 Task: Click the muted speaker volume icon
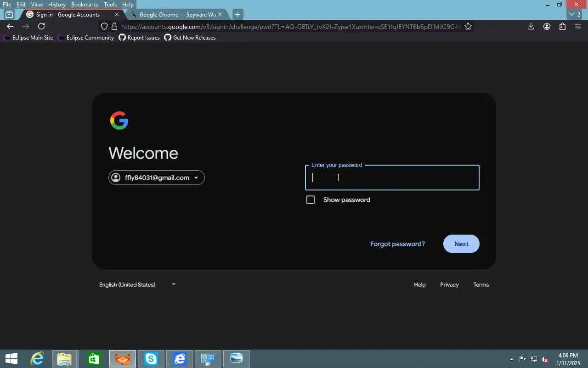coord(545,359)
